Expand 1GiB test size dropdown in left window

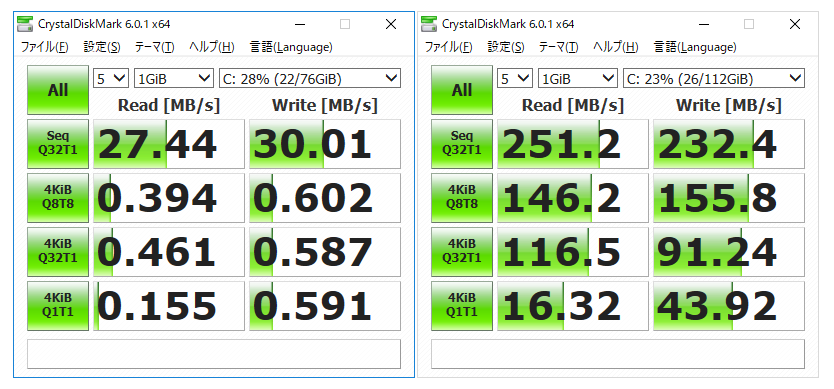pyautogui.click(x=174, y=79)
